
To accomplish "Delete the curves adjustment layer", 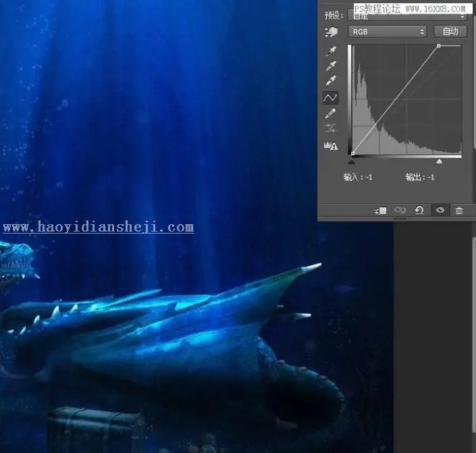I will point(459,210).
